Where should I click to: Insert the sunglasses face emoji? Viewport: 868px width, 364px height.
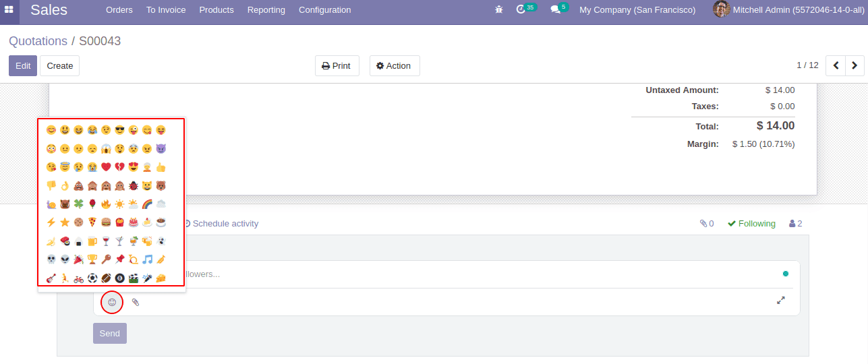click(x=119, y=130)
